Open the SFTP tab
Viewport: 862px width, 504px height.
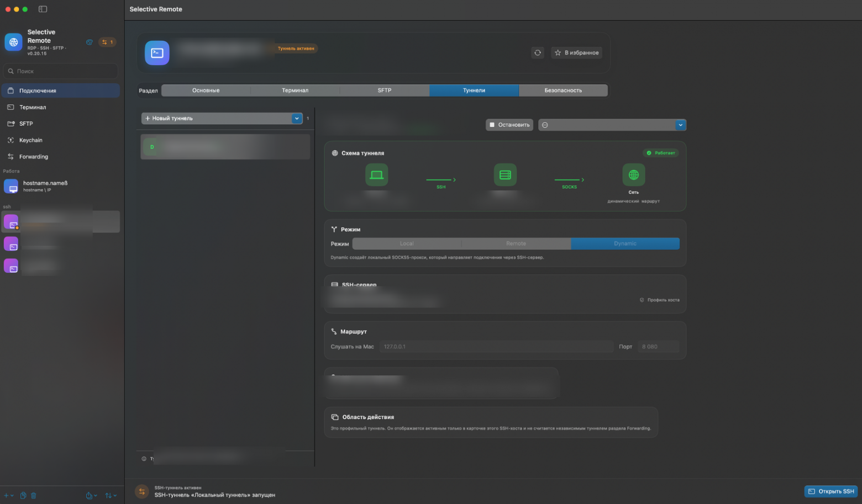point(385,90)
